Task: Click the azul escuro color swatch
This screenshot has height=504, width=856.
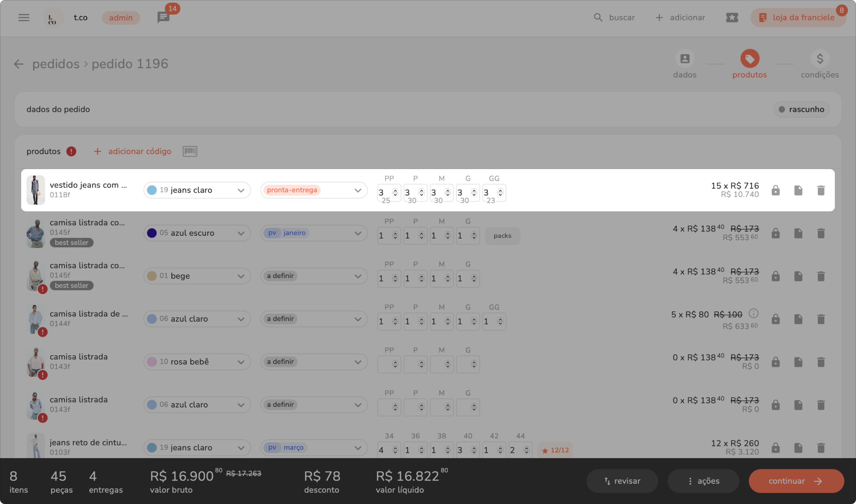Action: coord(152,233)
